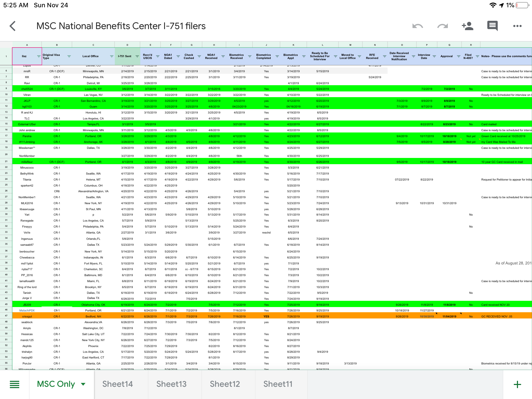Select column D header letter
Viewport: 532px width, 399px height.
pyautogui.click(x=127, y=45)
